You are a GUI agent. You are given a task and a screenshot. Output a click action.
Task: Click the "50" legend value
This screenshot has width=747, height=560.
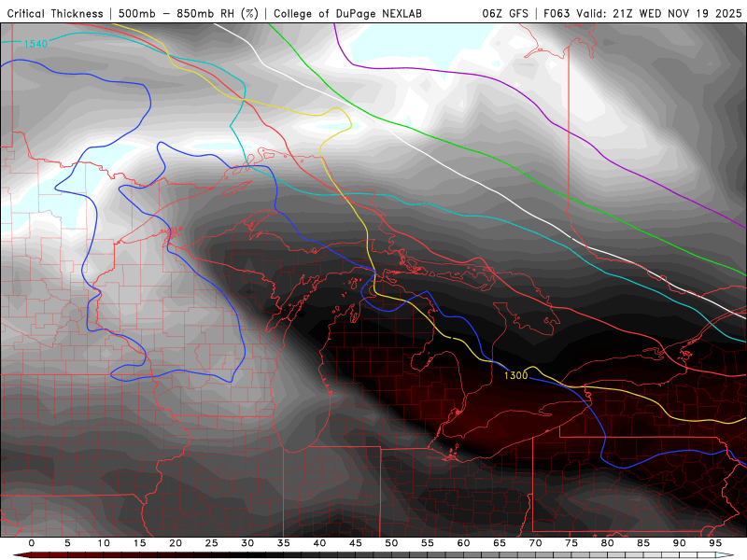(391, 543)
